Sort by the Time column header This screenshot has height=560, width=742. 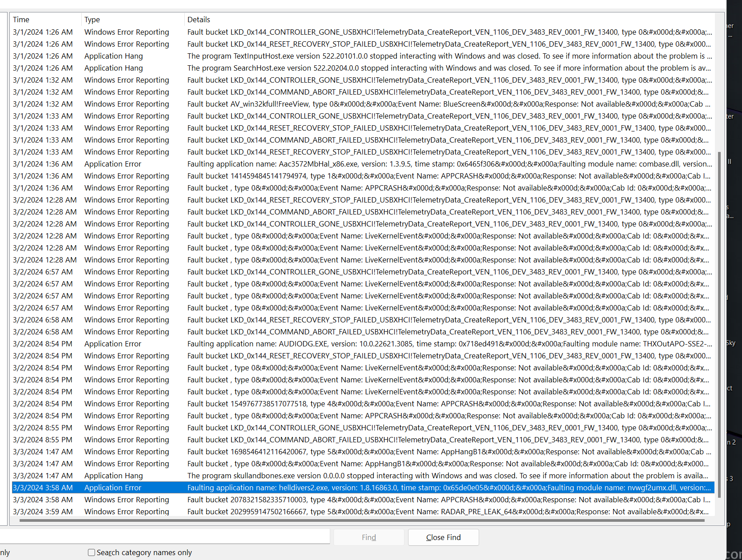(x=46, y=20)
